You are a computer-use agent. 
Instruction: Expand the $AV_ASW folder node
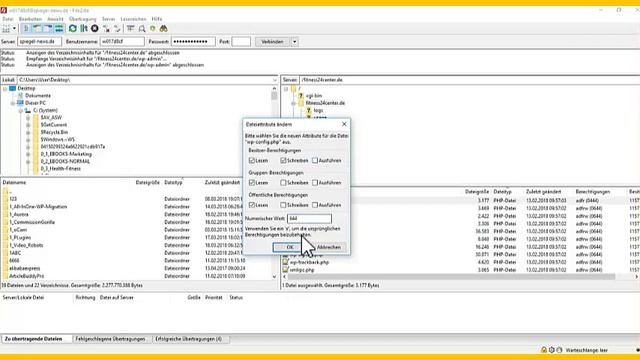pyautogui.click(x=28, y=118)
